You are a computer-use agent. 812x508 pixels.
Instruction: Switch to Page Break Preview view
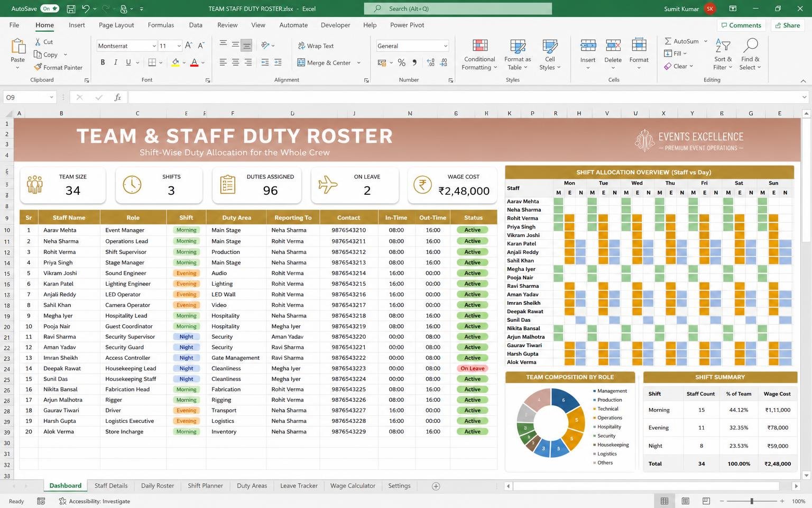coord(706,501)
